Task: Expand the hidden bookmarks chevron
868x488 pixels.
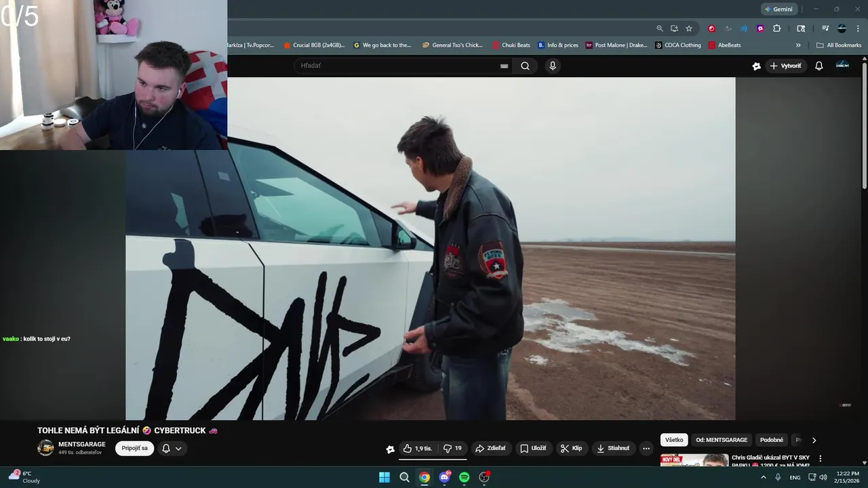Action: point(798,45)
